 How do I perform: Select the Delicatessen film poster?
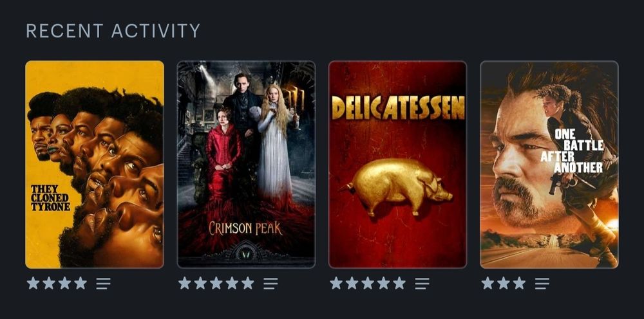[397, 165]
